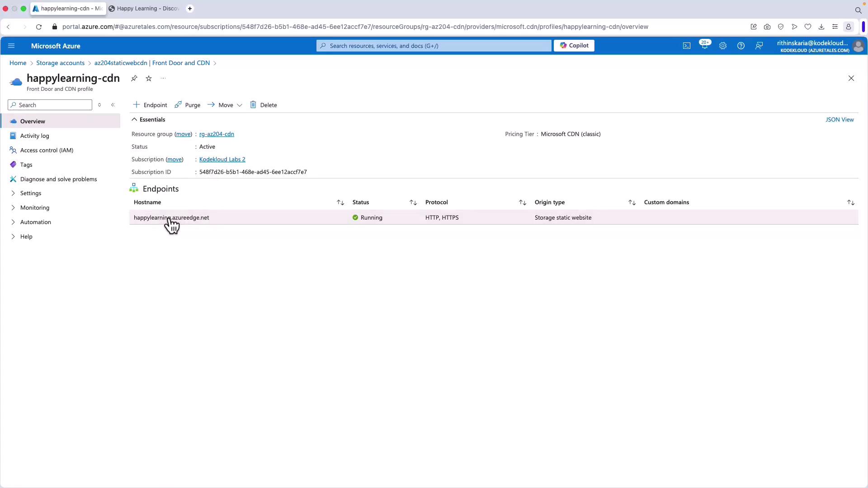Collapse the left sidebar menu
The height and width of the screenshot is (488, 868).
(x=113, y=105)
